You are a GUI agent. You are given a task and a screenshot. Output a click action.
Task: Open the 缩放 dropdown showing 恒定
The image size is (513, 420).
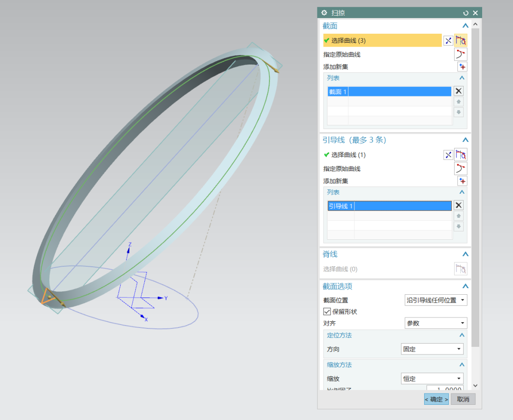432,379
